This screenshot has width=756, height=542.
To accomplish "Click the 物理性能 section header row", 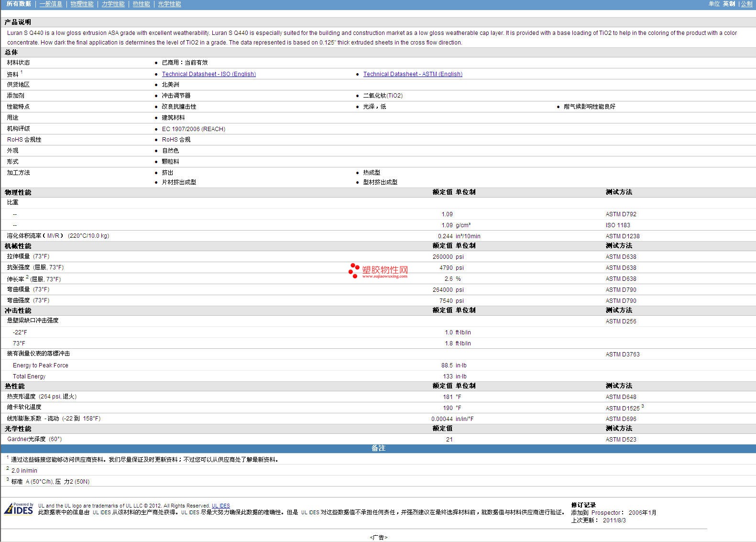I will (x=18, y=192).
